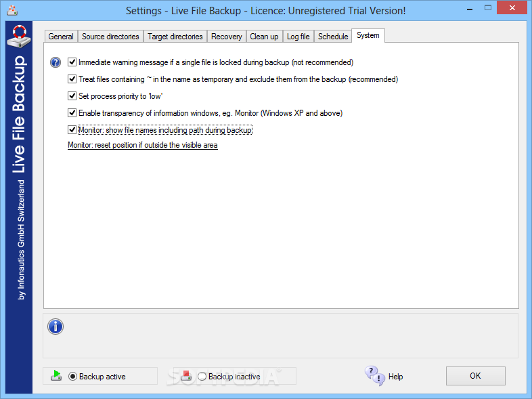Select the Backup active radio button
The width and height of the screenshot is (532, 399).
click(x=72, y=376)
